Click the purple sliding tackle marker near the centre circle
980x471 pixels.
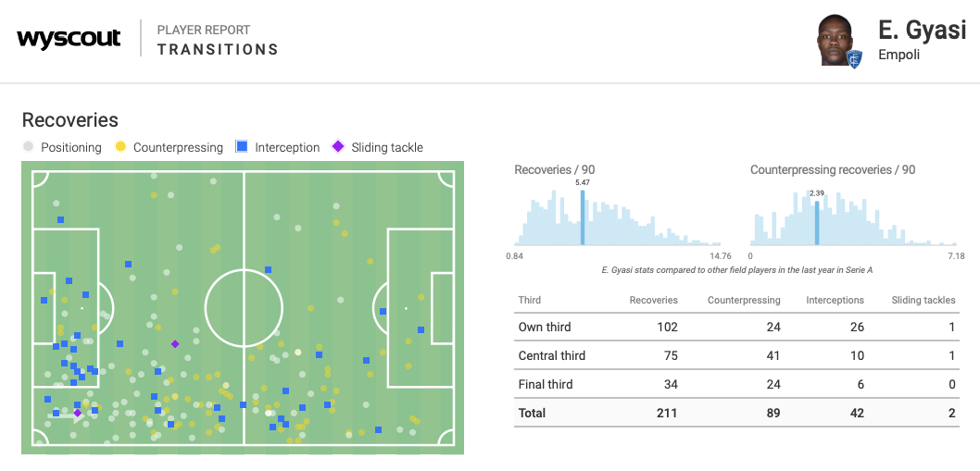pyautogui.click(x=175, y=344)
